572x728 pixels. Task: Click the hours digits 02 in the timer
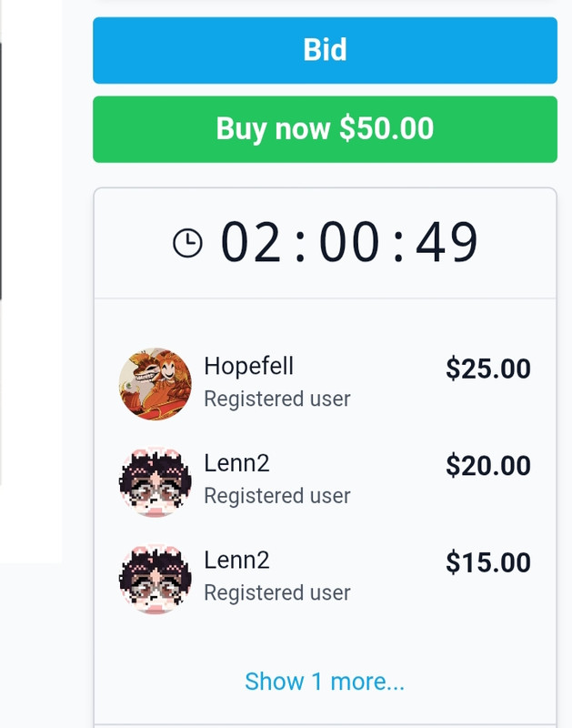(x=251, y=242)
